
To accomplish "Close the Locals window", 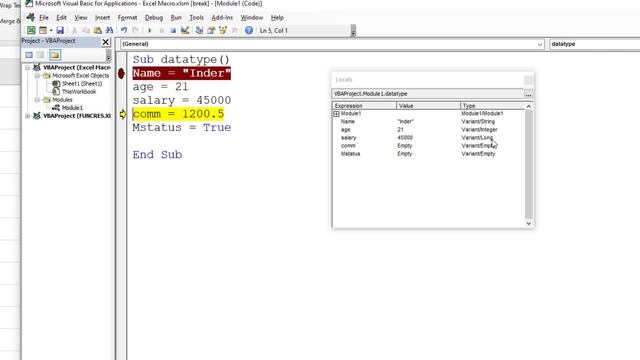I will click(x=528, y=80).
